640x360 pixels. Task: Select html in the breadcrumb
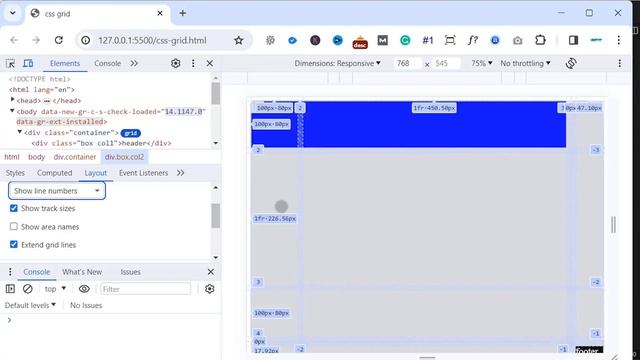click(x=11, y=157)
